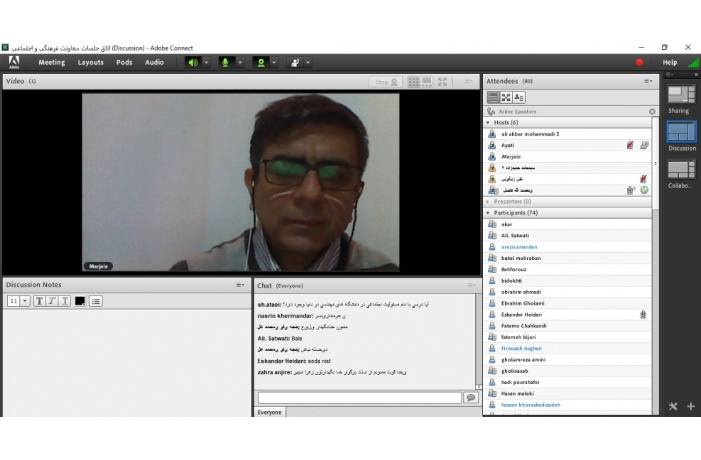Image resolution: width=701 pixels, height=460 pixels.
Task: Open the Layouts menu
Action: (90, 63)
